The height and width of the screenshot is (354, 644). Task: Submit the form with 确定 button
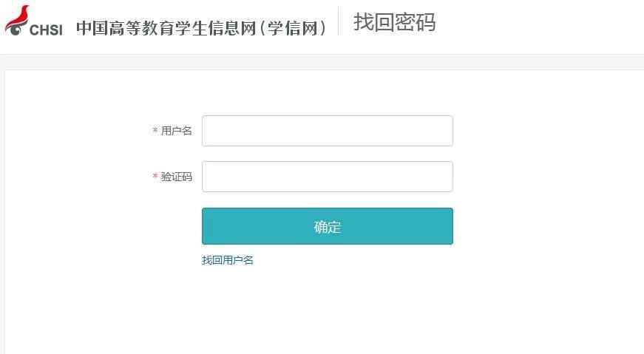tap(328, 226)
